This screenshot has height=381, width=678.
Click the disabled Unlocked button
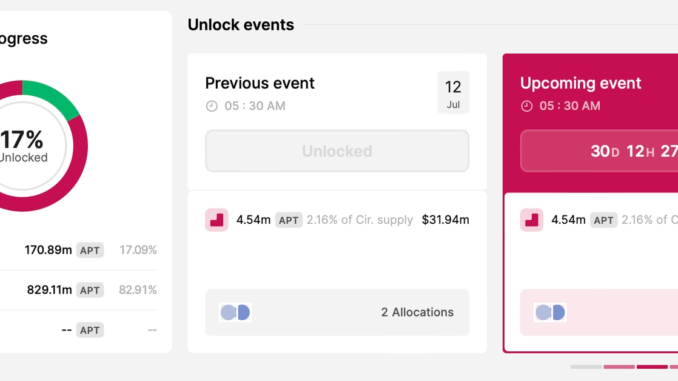click(337, 151)
